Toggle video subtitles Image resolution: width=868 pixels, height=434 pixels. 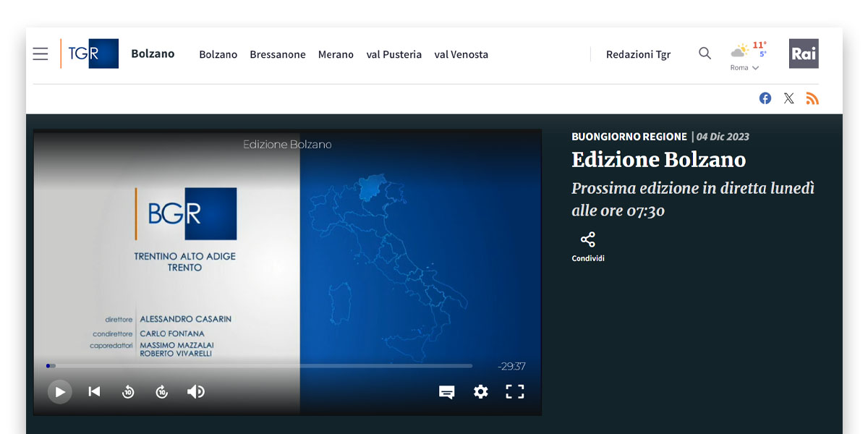pos(447,392)
